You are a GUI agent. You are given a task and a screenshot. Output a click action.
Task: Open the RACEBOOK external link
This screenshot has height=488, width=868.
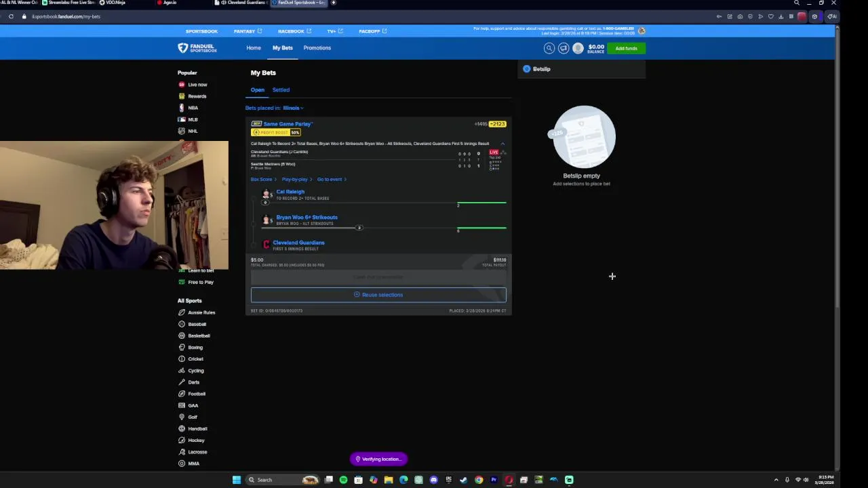[294, 31]
